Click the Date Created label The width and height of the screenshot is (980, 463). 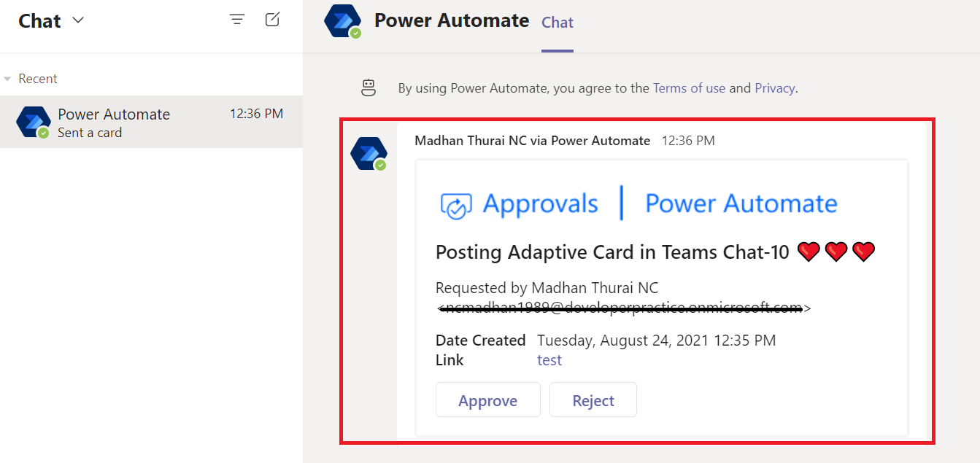pos(481,341)
